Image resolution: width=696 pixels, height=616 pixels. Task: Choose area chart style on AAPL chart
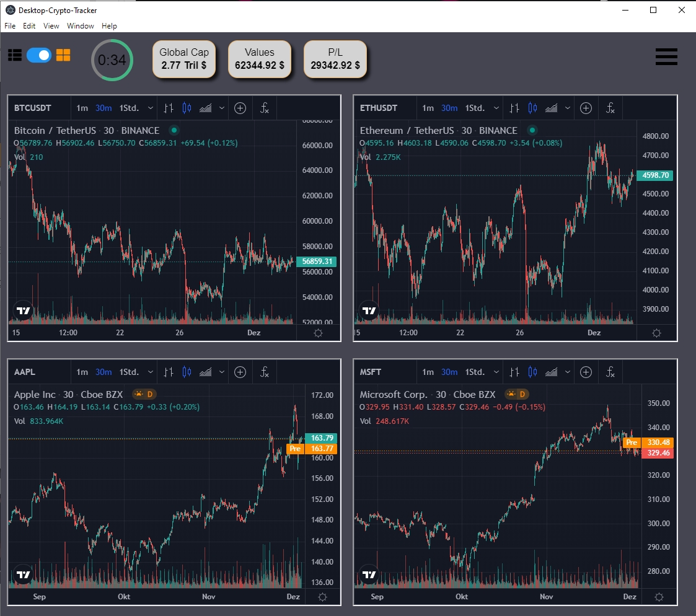[205, 372]
